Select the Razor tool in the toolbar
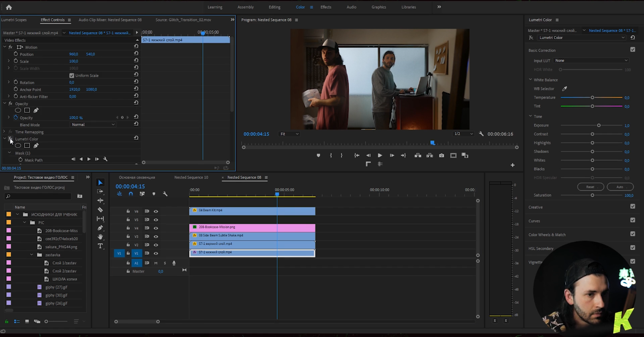The image size is (644, 337). [100, 210]
